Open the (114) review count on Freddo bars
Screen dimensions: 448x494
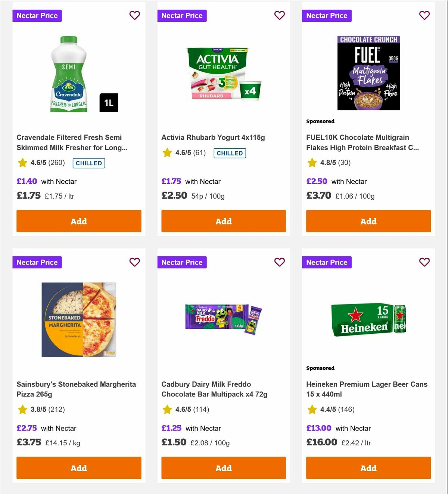tap(200, 409)
